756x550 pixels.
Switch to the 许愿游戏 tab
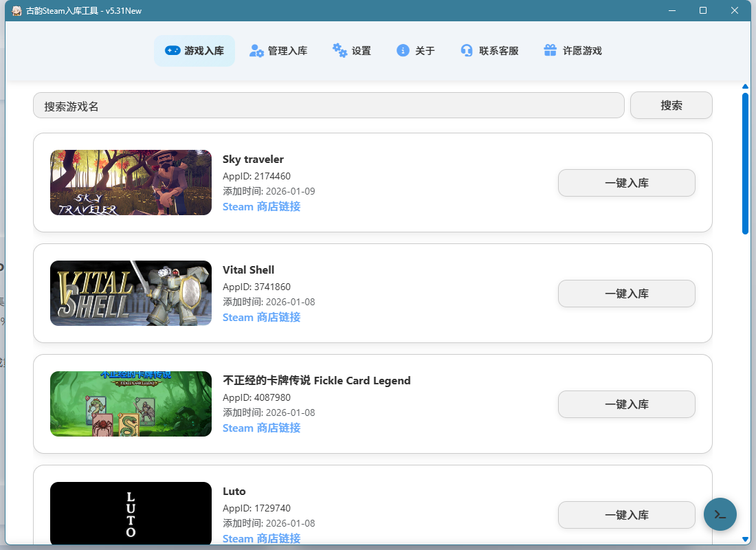[572, 50]
